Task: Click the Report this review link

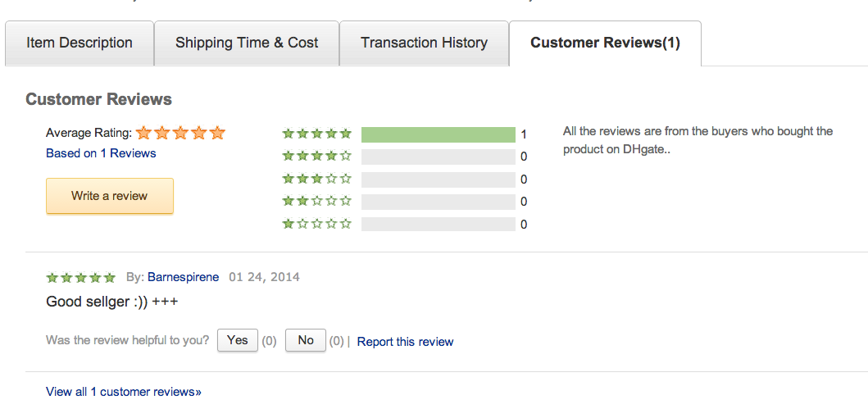Action: (405, 342)
